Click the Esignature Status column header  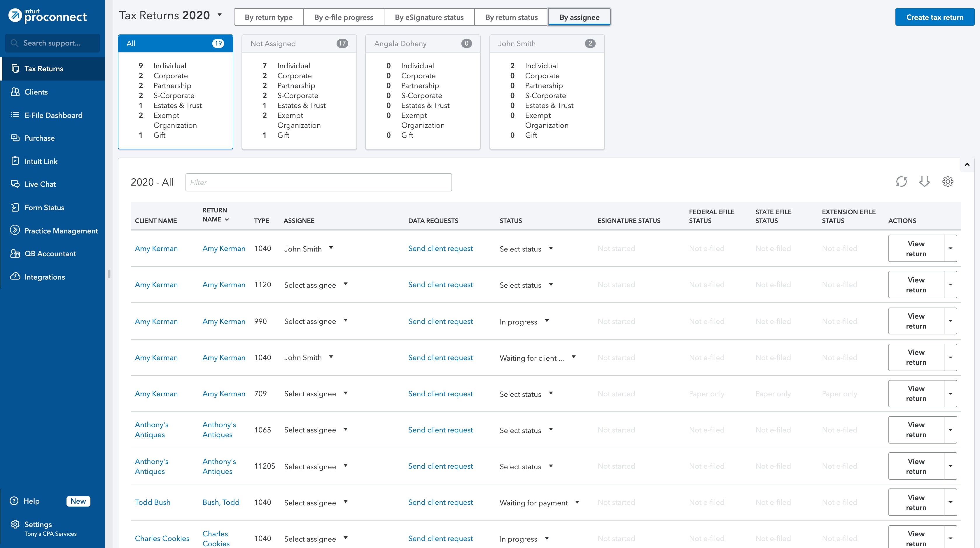(x=629, y=221)
